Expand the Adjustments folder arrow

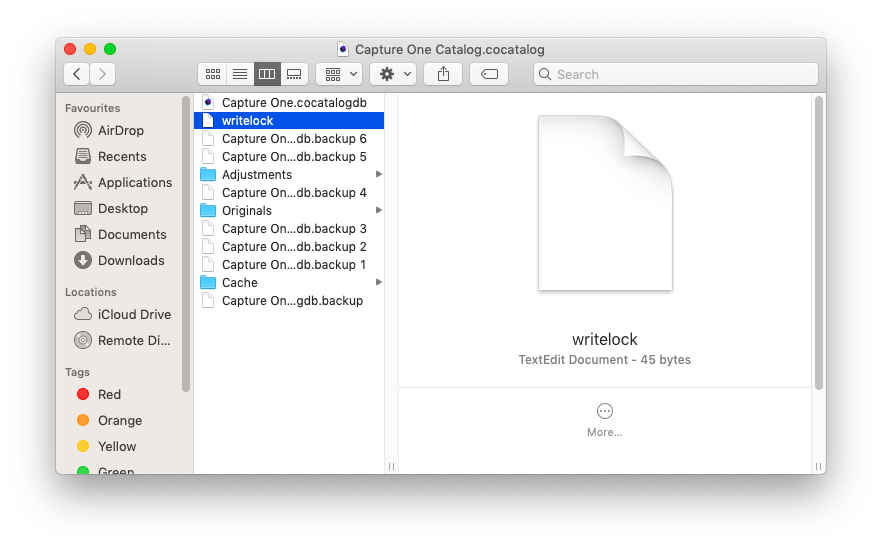(x=378, y=175)
